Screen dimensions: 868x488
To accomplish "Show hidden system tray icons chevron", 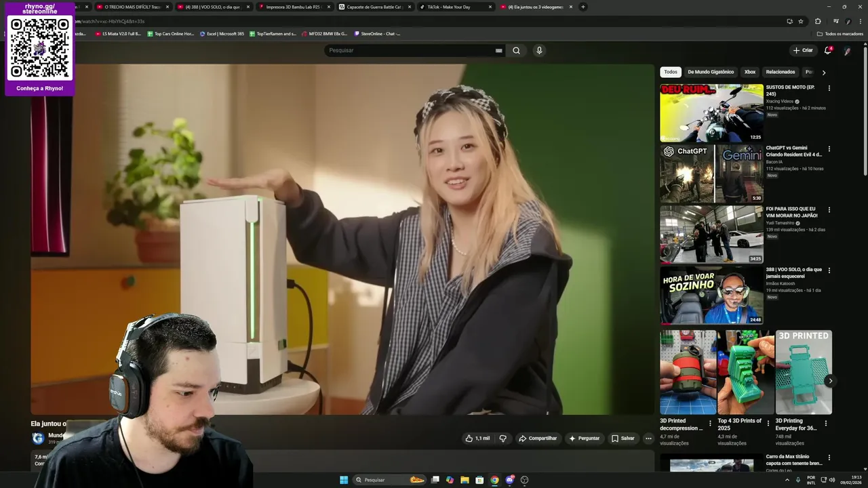I will tap(788, 480).
